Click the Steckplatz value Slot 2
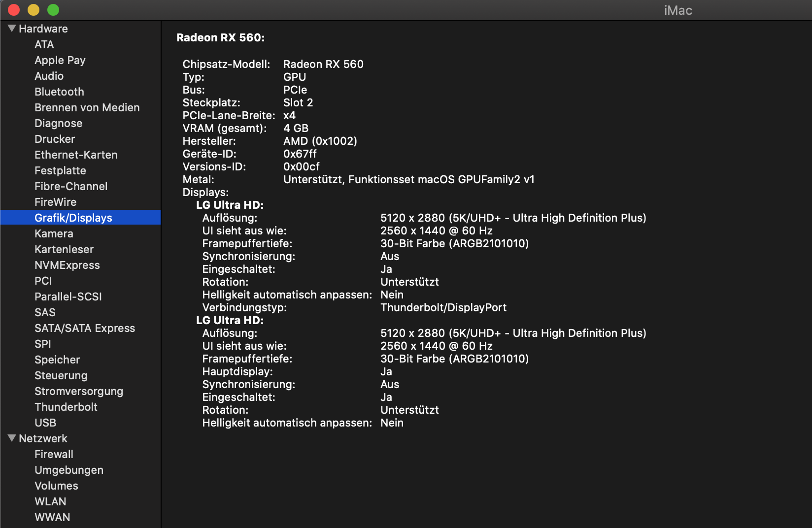 [x=298, y=102]
